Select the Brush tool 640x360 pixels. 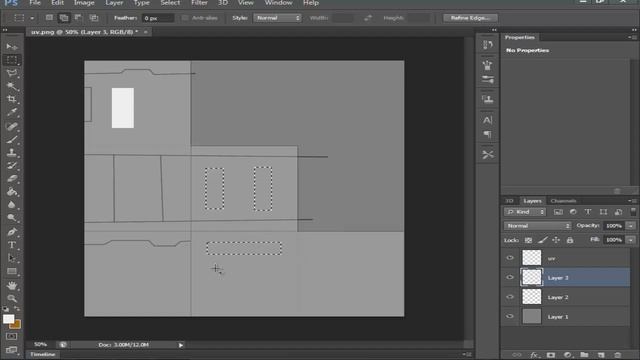pyautogui.click(x=11, y=140)
